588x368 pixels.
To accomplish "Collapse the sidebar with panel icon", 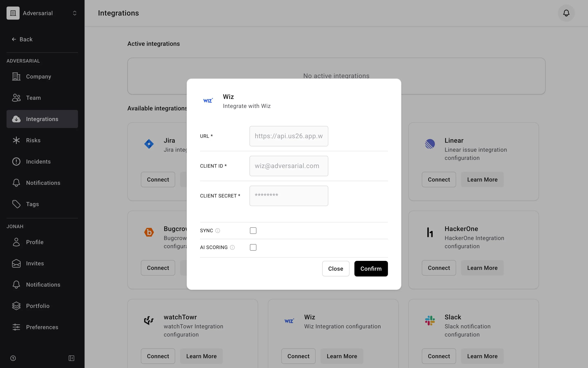I will [x=71, y=358].
